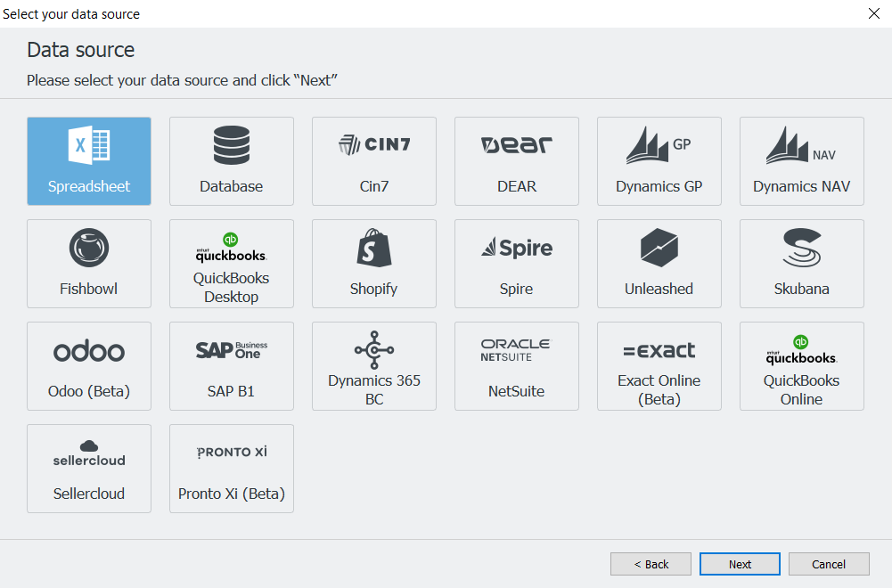
Task: Select the Shopify data source
Action: point(374,264)
